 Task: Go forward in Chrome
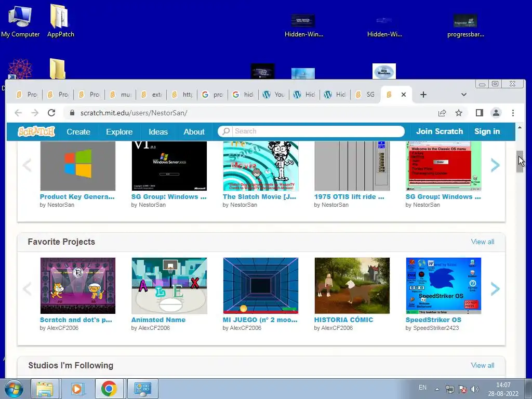click(35, 113)
